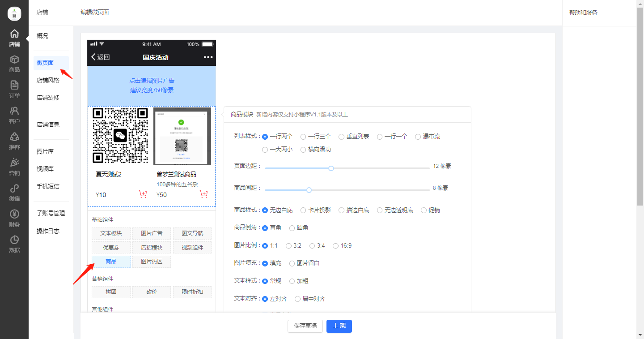Click the 页面边距 slider handle

pyautogui.click(x=331, y=168)
